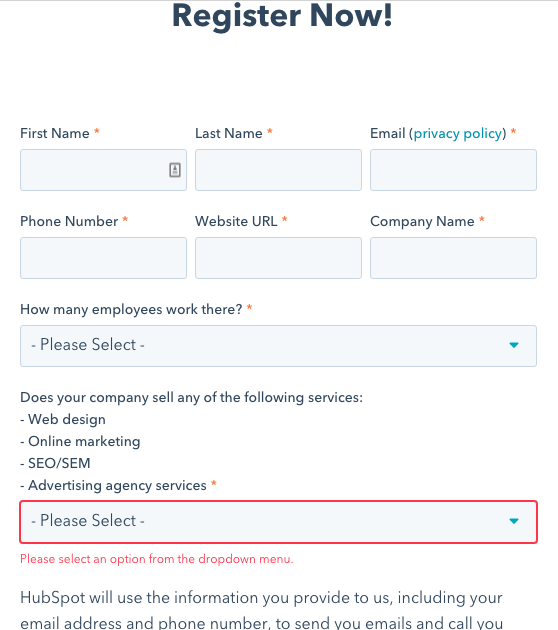Click the Register Now! heading
Viewport: 558px width, 630px height.
[282, 16]
